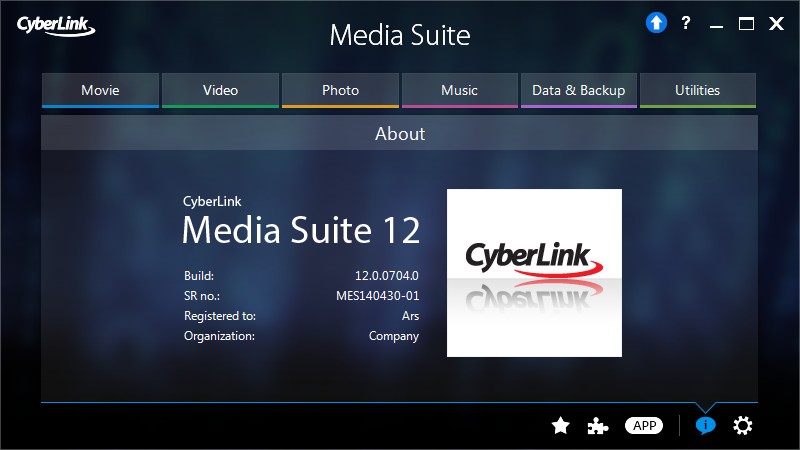Open the APP badge button
Image resolution: width=800 pixels, height=450 pixels.
tap(644, 426)
